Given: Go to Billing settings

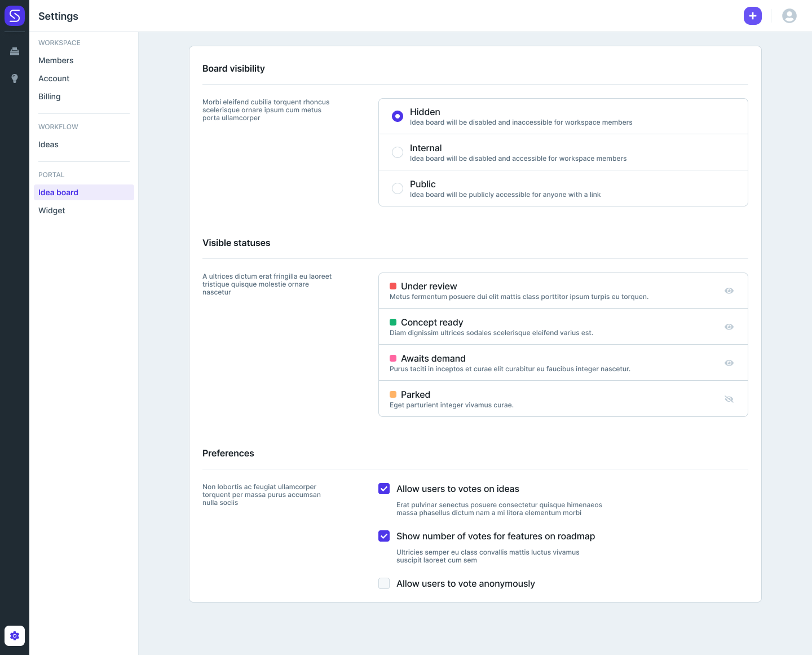Looking at the screenshot, I should (x=50, y=96).
